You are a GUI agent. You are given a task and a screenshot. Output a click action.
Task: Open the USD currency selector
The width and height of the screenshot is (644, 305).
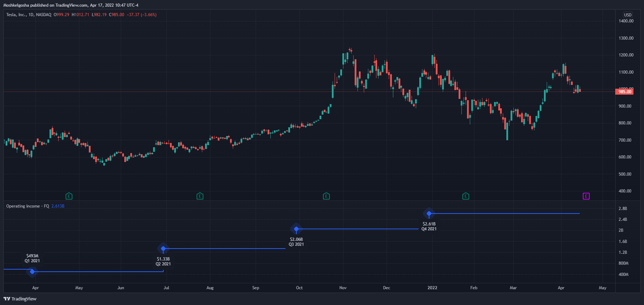pyautogui.click(x=627, y=15)
